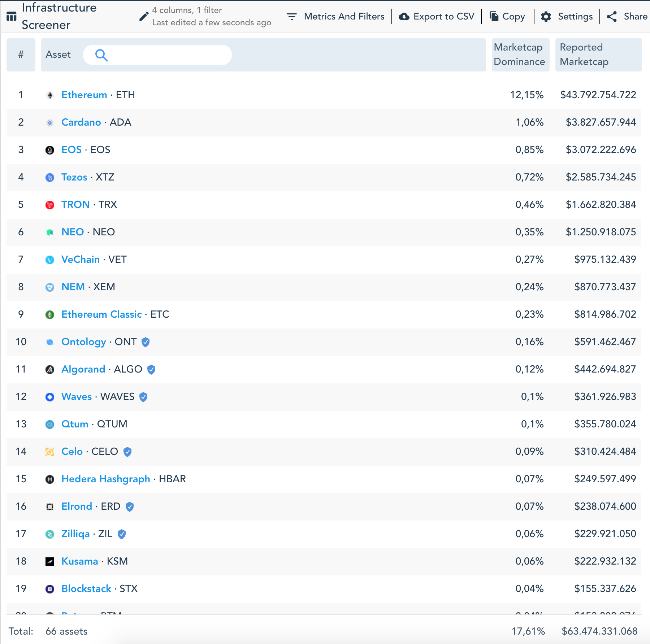
Task: Open the Hedera Hashgraph asset link
Action: pos(106,479)
